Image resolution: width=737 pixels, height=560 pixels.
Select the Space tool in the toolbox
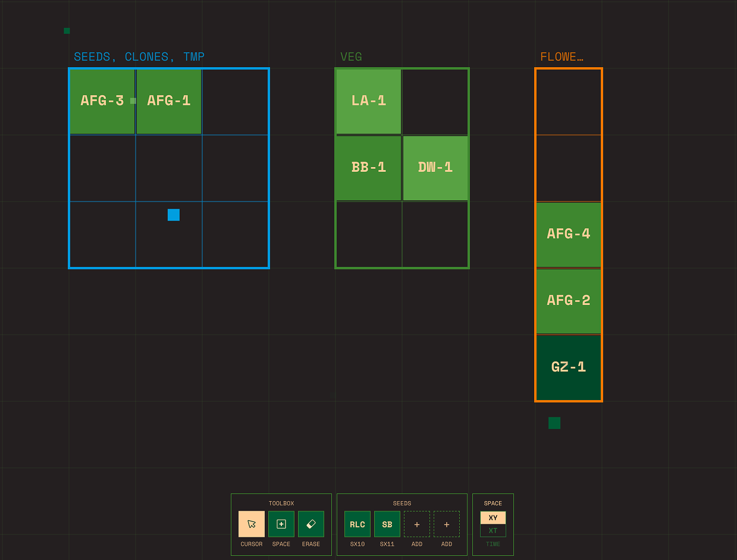[x=281, y=524]
